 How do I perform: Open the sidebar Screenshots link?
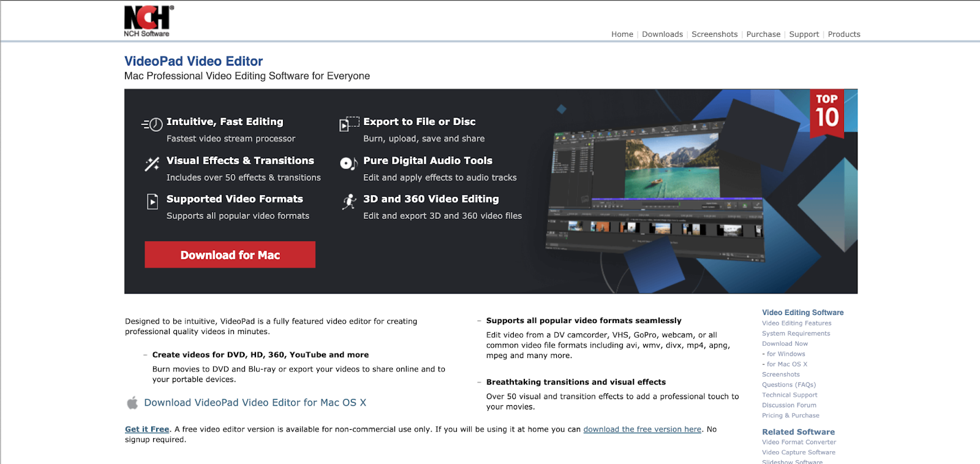click(x=780, y=375)
